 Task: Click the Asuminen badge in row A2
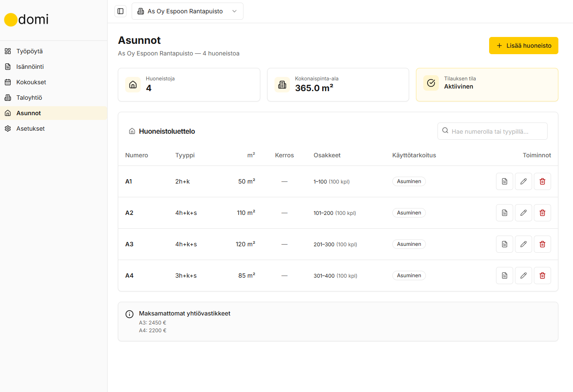click(409, 213)
